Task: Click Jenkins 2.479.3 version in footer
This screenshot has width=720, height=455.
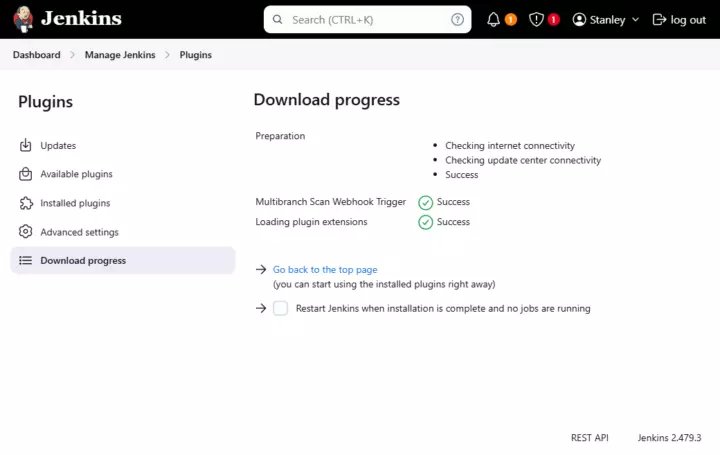Action: (x=669, y=438)
